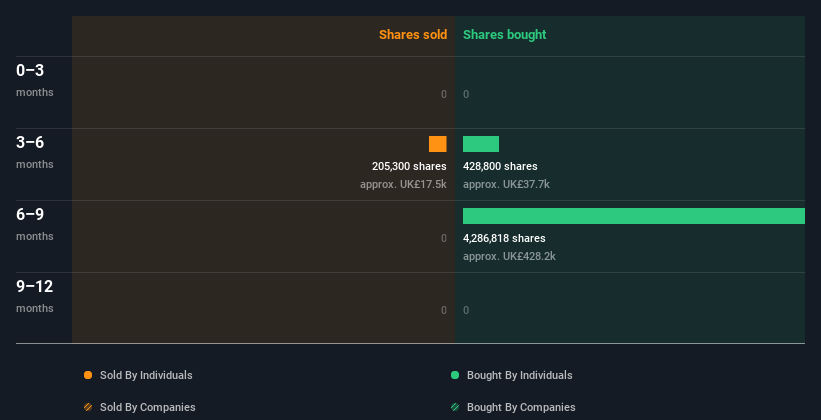Click the orange Sold By Individuals legend dot
Image resolution: width=821 pixels, height=420 pixels.
click(88, 375)
